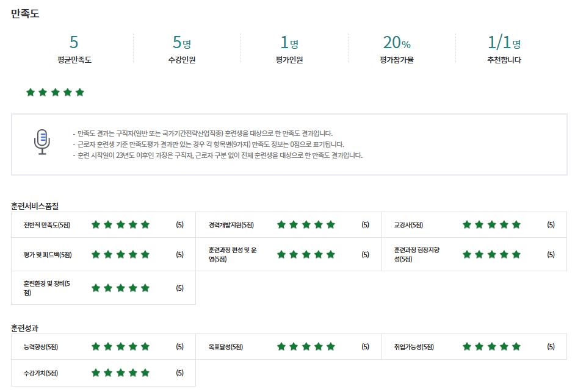Click the fifth star in 전반적 만족도 row

[x=145, y=225]
